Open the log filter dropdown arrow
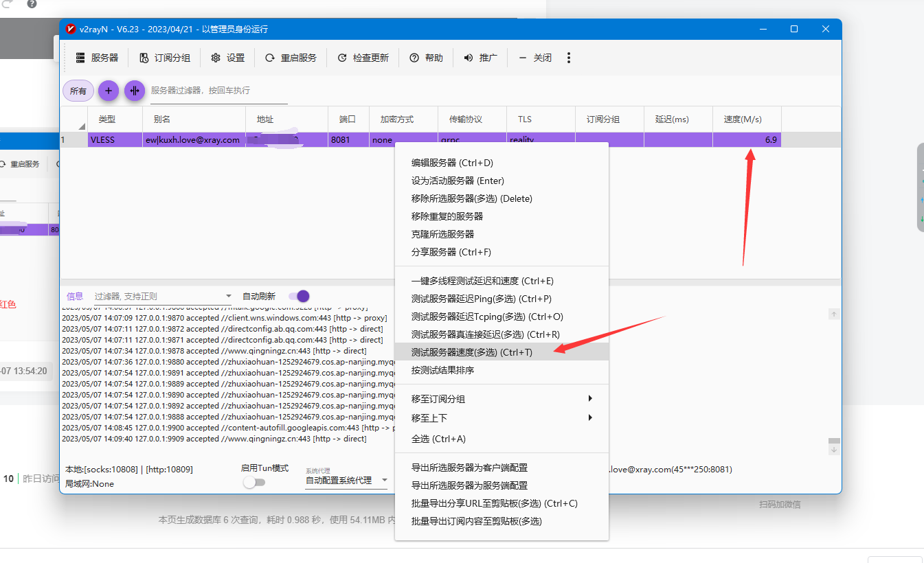Screen dimensions: 924x563 coord(229,297)
